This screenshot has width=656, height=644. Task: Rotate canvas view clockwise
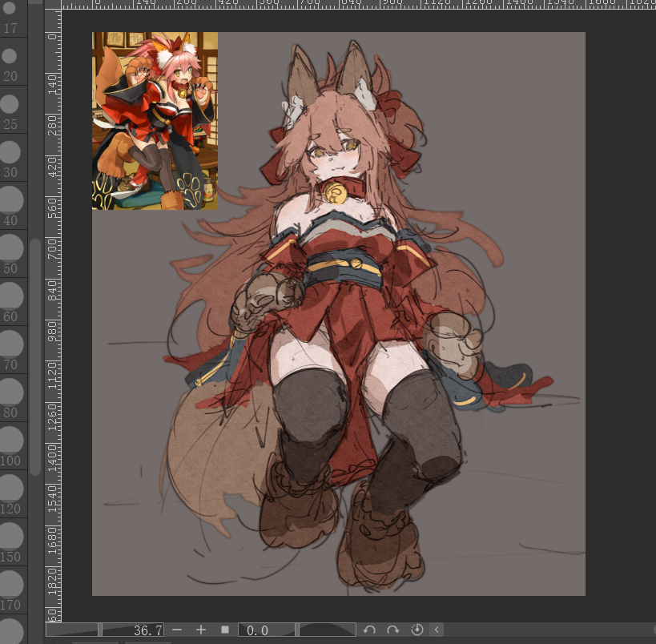(x=393, y=630)
